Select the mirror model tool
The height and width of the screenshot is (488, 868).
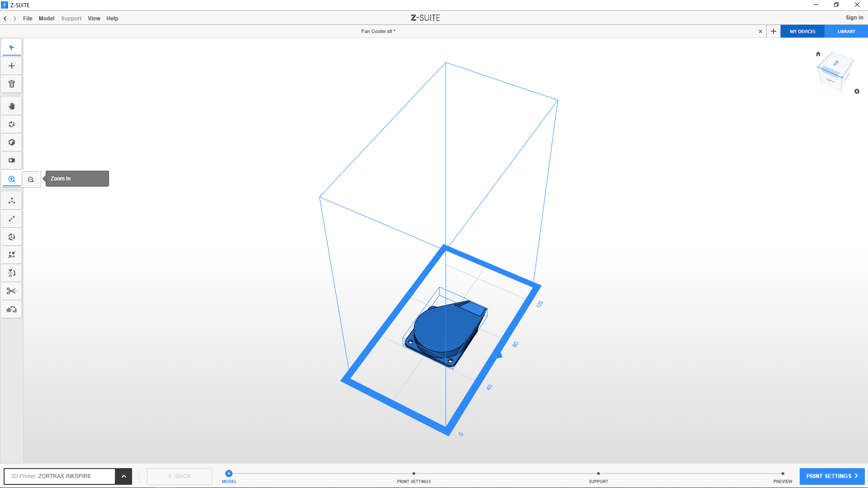(x=12, y=273)
